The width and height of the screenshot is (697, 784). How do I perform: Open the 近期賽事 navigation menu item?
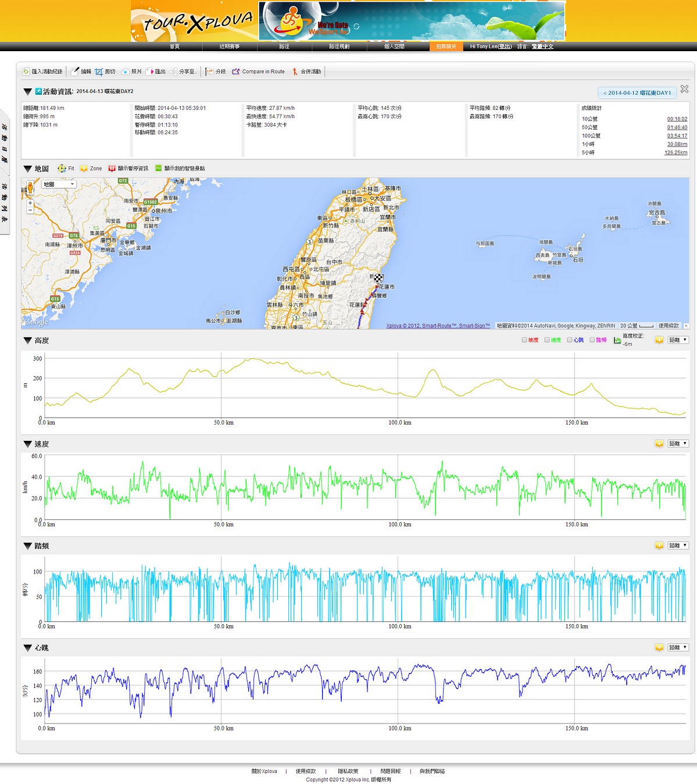coord(229,47)
